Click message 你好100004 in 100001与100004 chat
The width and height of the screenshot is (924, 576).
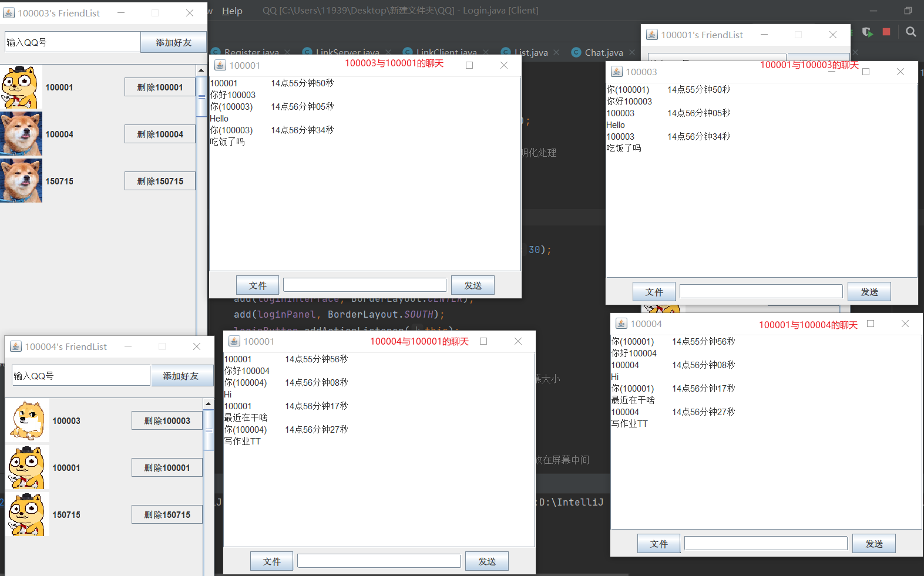coord(634,353)
